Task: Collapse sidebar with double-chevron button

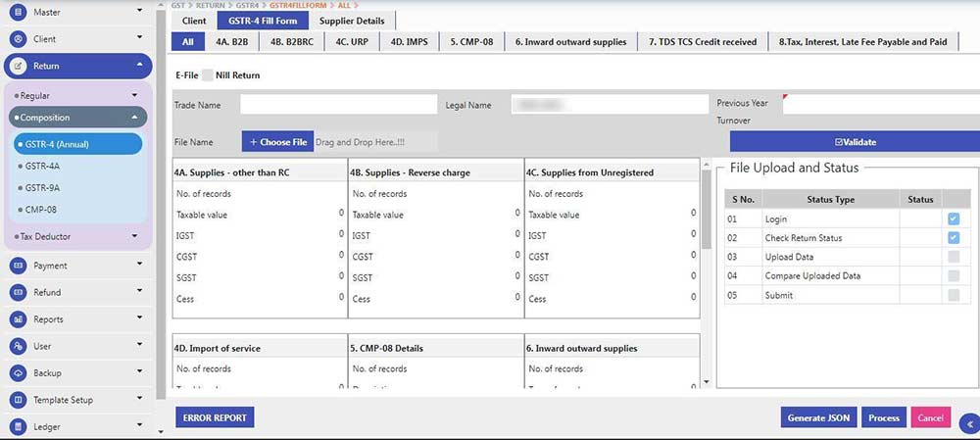Action: pyautogui.click(x=968, y=423)
